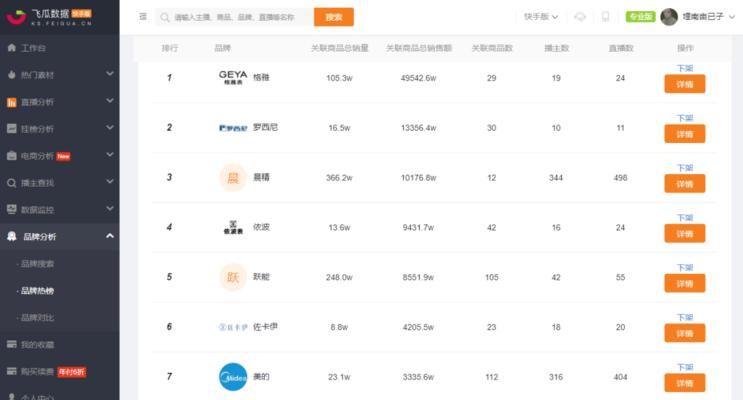Click the 跃能 round brand avatar

pos(233,277)
